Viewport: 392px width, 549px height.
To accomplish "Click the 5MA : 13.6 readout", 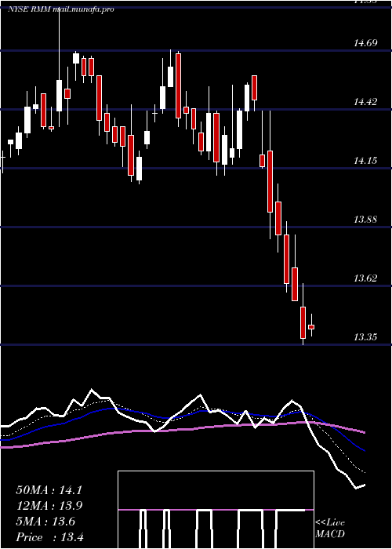I will click(45, 522).
